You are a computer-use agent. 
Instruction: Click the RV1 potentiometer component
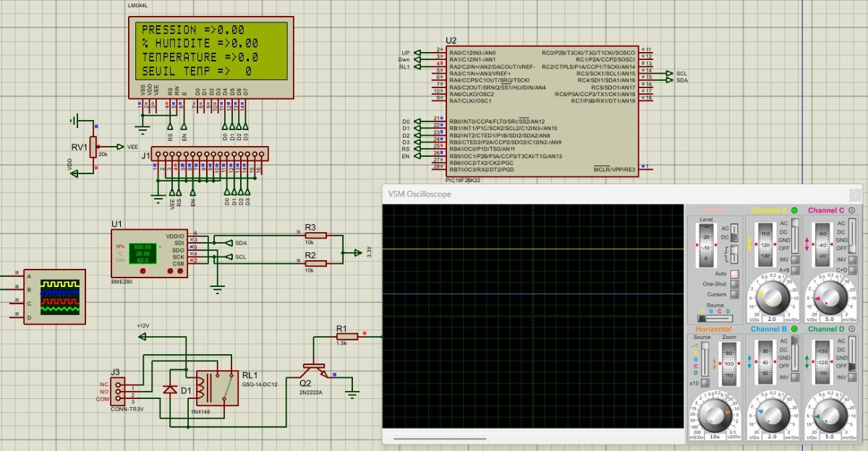(93, 146)
